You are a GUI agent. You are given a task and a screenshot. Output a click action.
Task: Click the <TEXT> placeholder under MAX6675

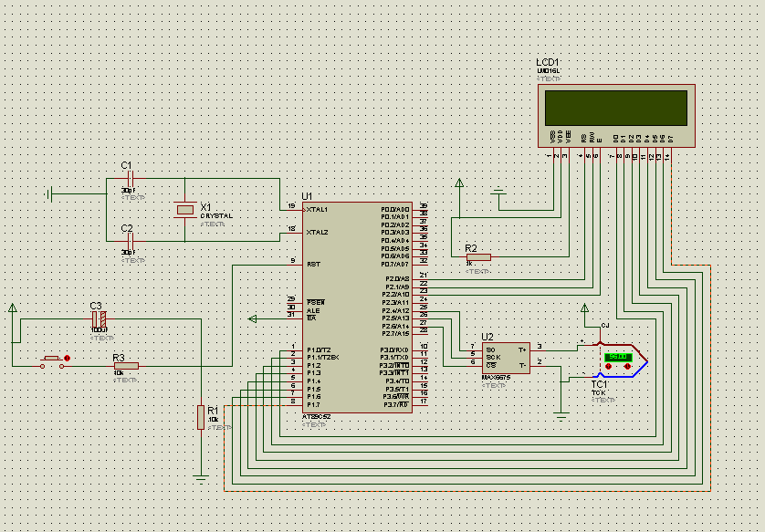click(494, 386)
